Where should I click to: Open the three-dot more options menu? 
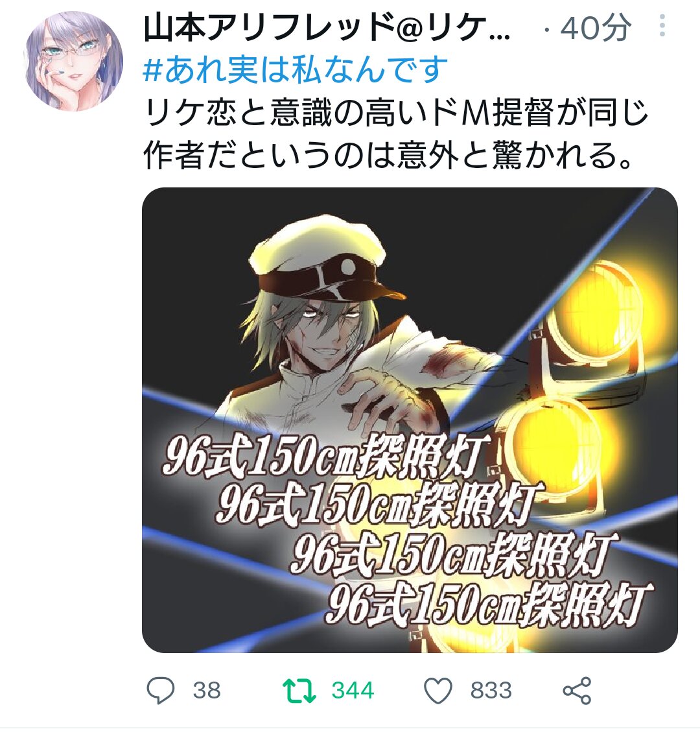(662, 25)
